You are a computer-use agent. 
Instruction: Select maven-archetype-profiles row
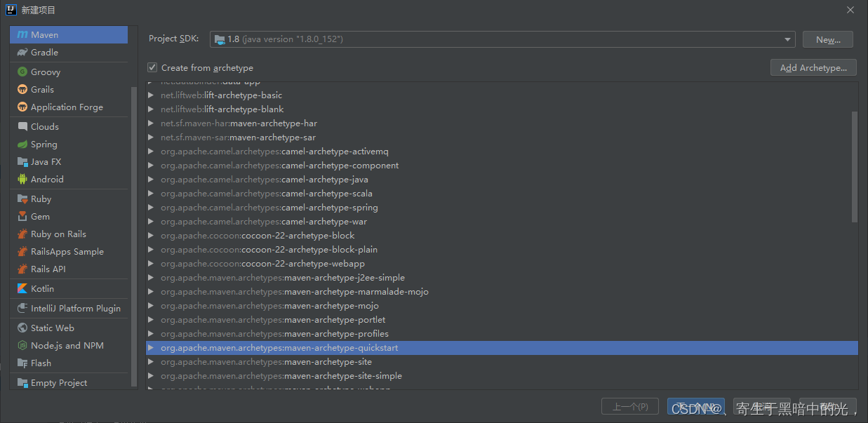click(x=502, y=334)
